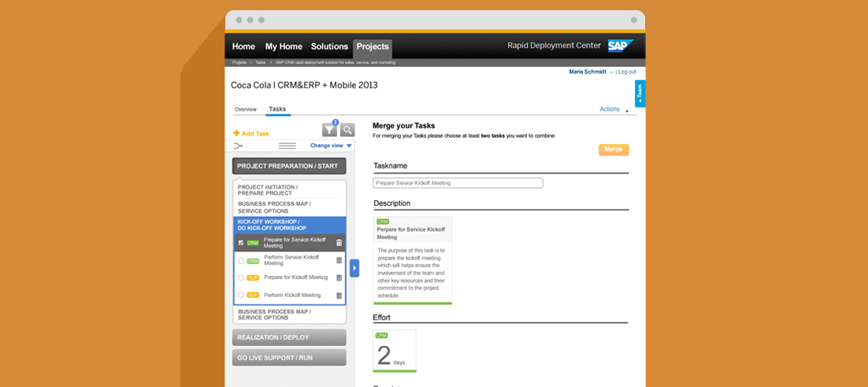Click the blue arrow panel expander
This screenshot has height=387, width=868.
[x=354, y=268]
